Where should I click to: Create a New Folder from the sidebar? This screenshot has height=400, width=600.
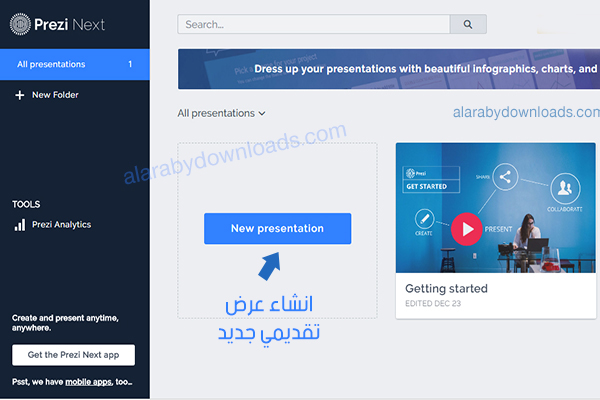[x=47, y=95]
